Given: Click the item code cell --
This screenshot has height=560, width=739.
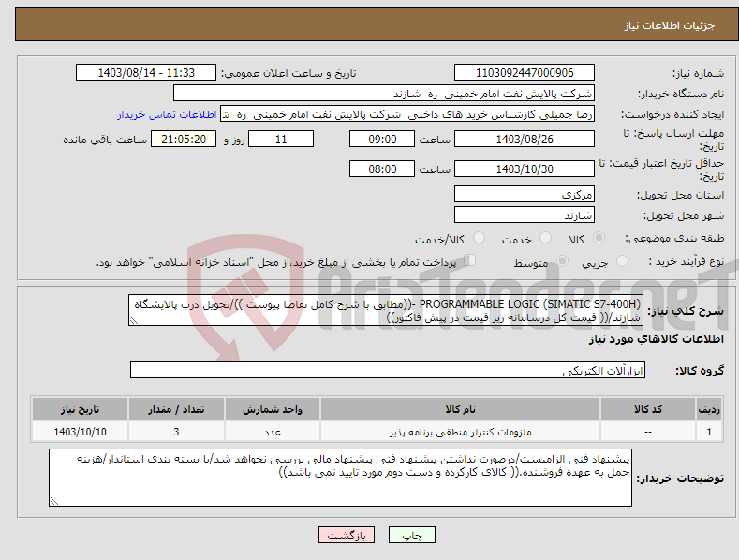Looking at the screenshot, I should pos(648,432).
